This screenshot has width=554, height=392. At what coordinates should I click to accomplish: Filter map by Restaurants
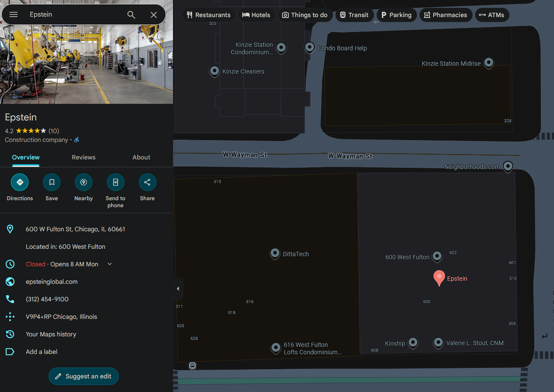point(208,15)
